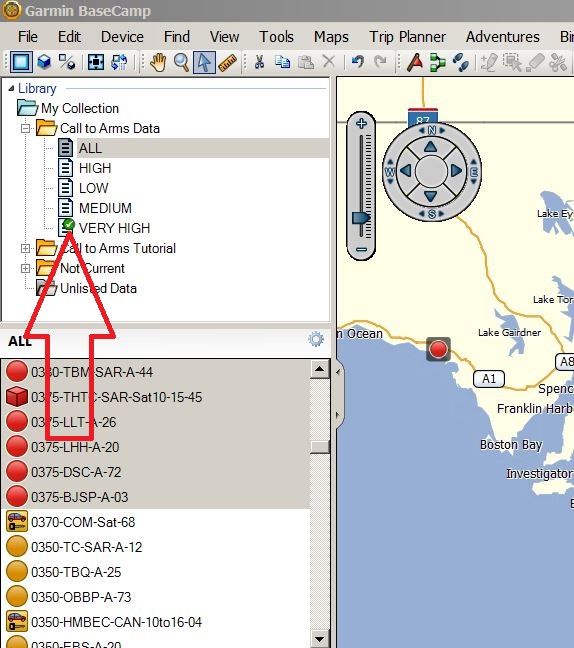The width and height of the screenshot is (574, 648).
Task: Click zoom in plus on map slider
Action: 362,123
